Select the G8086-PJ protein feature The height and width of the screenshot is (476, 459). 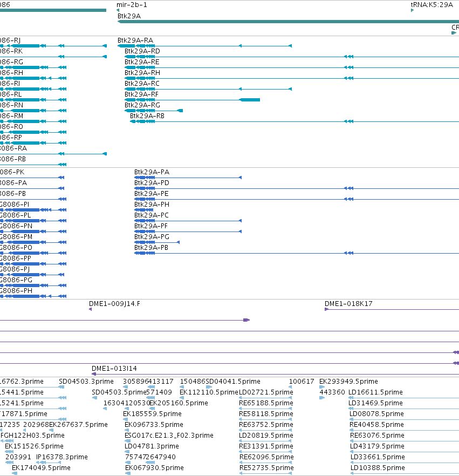(x=32, y=275)
